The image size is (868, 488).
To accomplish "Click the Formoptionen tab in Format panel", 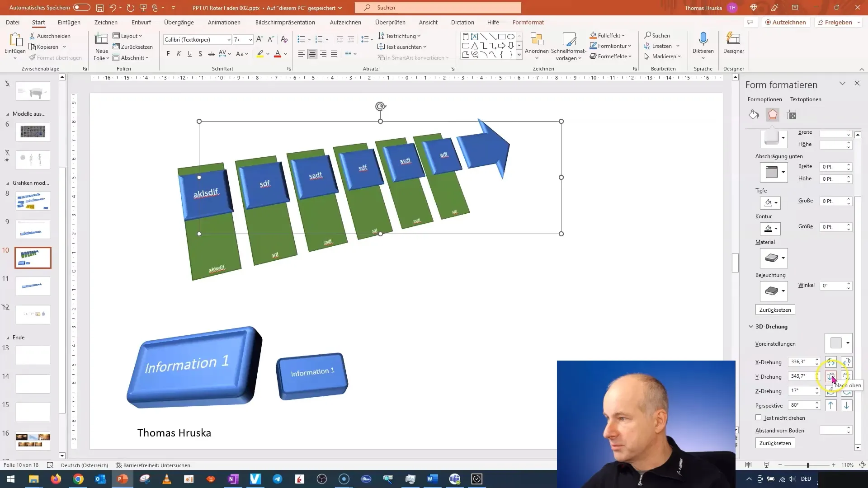I will coord(765,99).
